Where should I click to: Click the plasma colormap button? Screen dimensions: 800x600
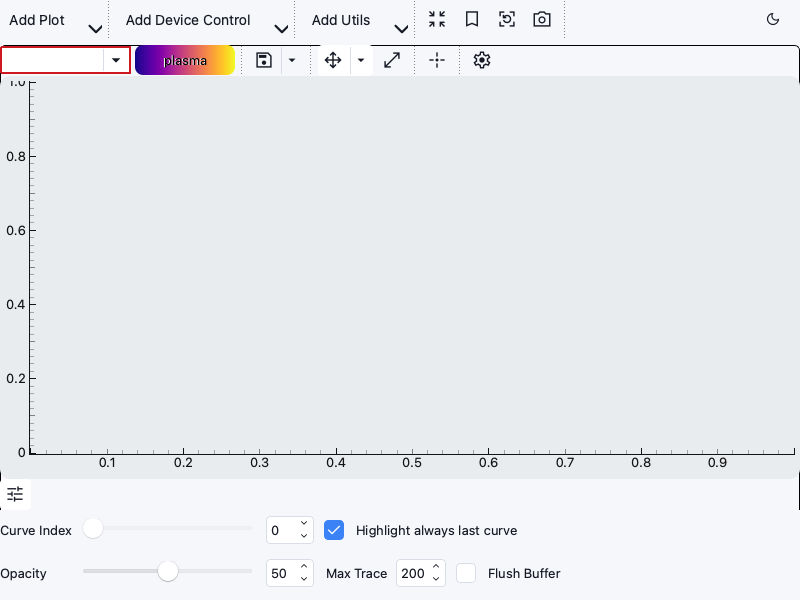coord(185,60)
